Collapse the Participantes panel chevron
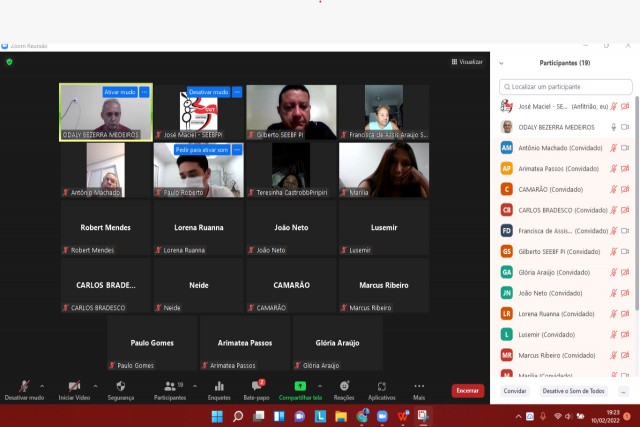The height and width of the screenshot is (427, 640). [x=501, y=63]
